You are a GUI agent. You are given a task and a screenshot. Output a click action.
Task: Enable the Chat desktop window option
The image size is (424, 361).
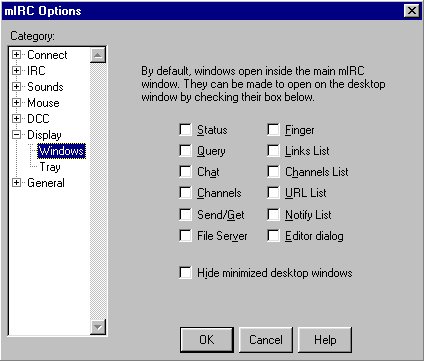[x=185, y=172]
